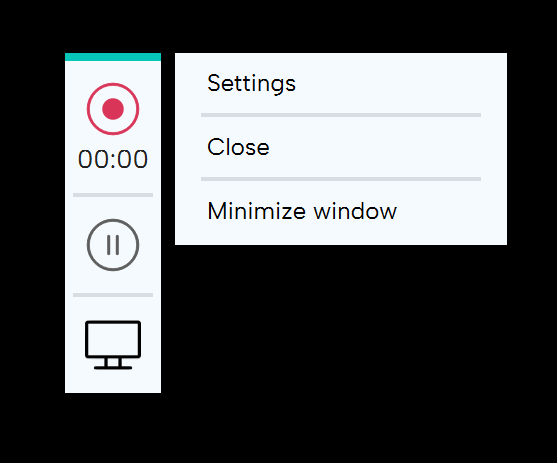Click the 00:00 recording timer
Screen dimensions: 557x463
[x=113, y=159]
